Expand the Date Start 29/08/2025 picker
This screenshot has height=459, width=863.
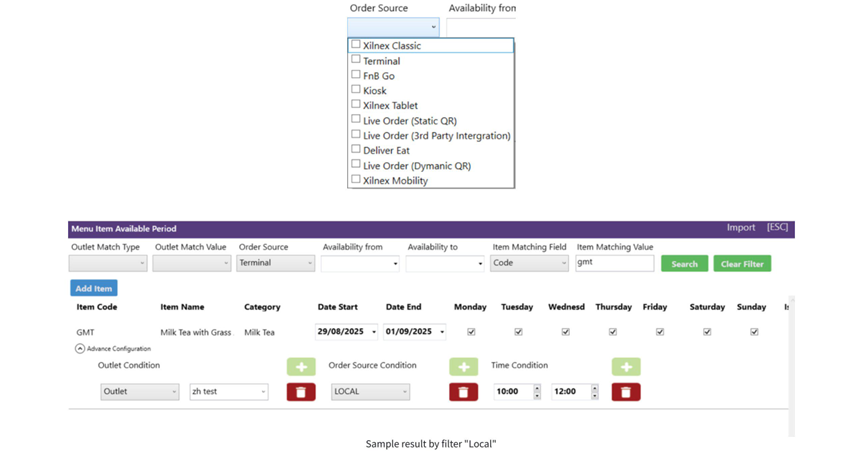pos(373,332)
